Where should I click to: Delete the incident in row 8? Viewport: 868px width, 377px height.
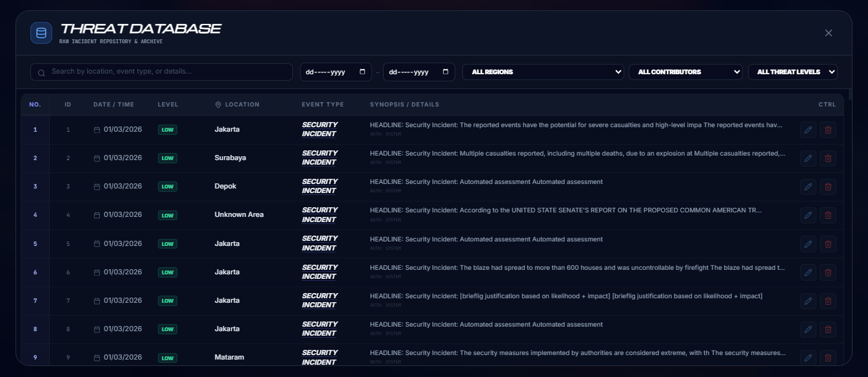[x=828, y=329]
